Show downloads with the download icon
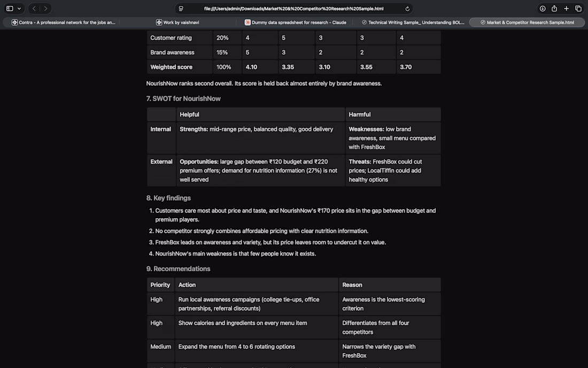588x368 pixels. pos(542,8)
